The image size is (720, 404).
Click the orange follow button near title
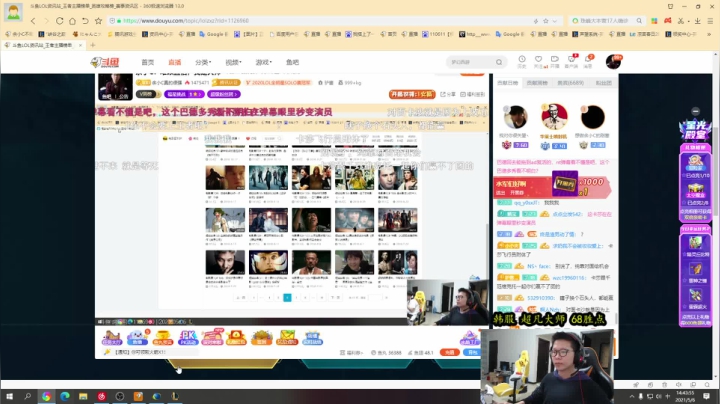(472, 73)
